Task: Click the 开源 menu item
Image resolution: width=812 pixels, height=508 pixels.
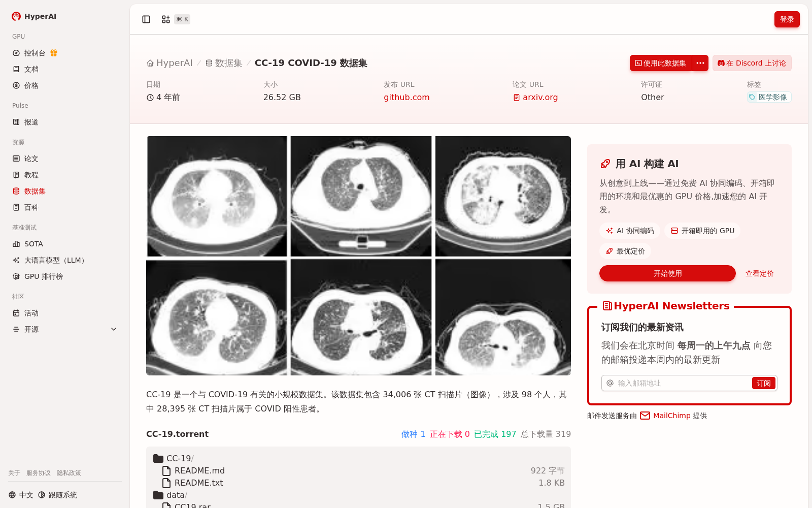Action: [x=31, y=329]
